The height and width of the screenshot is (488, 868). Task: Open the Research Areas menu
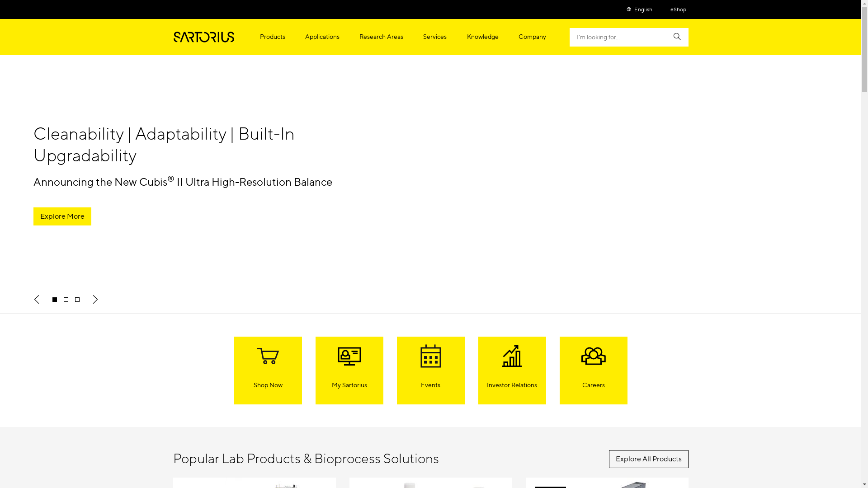click(x=381, y=37)
